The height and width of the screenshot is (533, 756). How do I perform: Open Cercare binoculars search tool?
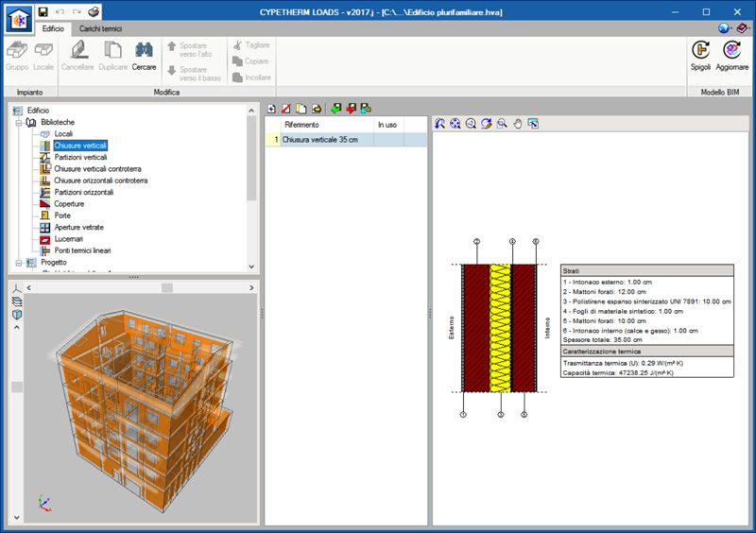pyautogui.click(x=144, y=50)
